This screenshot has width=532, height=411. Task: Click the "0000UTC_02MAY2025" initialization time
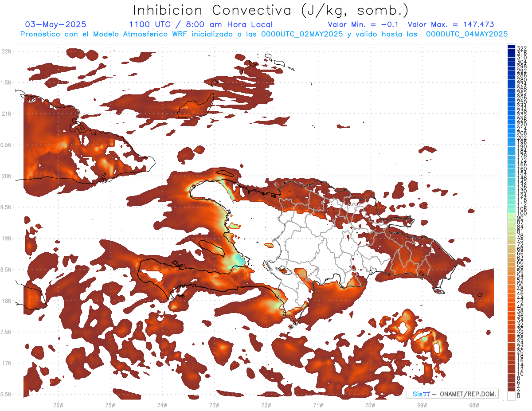click(302, 34)
